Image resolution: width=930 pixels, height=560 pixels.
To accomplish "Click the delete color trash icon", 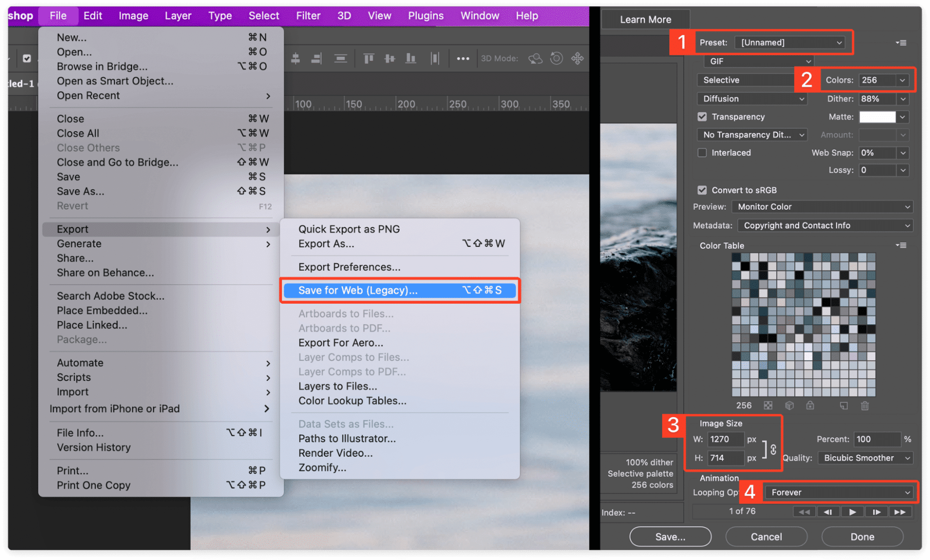I will tap(865, 406).
